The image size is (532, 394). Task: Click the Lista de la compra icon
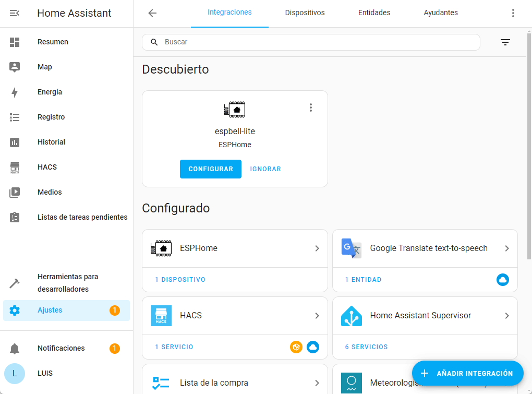point(161,383)
